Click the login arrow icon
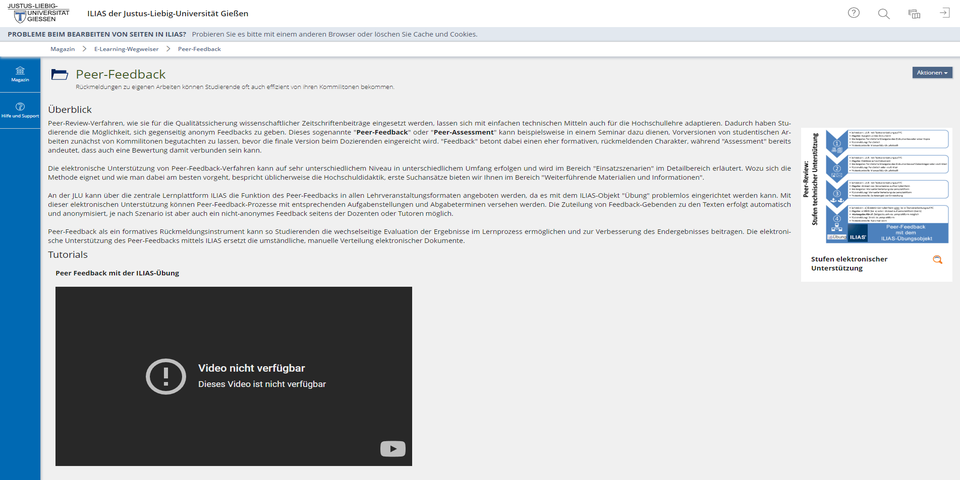The height and width of the screenshot is (480, 960). (945, 13)
